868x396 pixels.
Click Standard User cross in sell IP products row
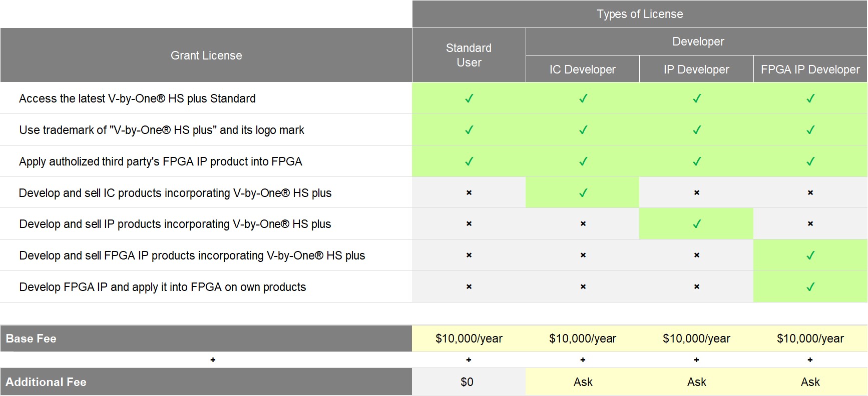coord(469,223)
